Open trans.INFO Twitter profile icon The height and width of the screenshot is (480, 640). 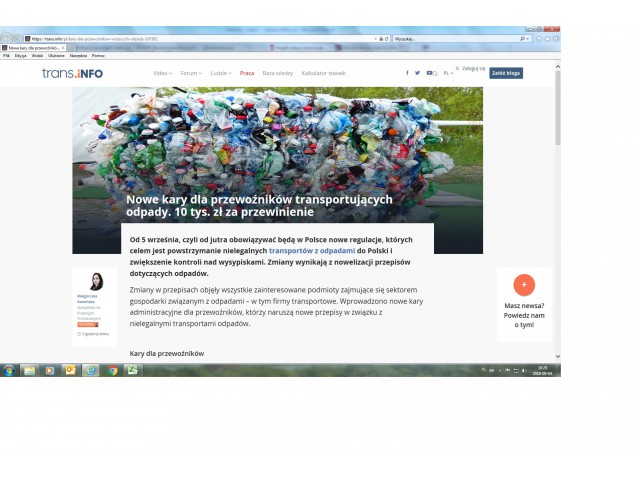[x=418, y=73]
